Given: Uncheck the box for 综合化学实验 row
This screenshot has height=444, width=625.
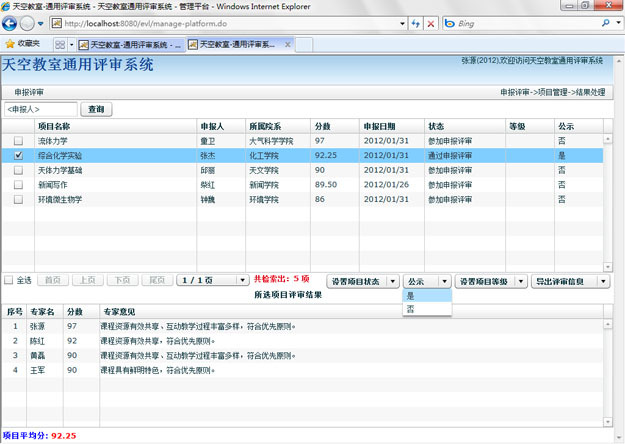Looking at the screenshot, I should pos(18,155).
